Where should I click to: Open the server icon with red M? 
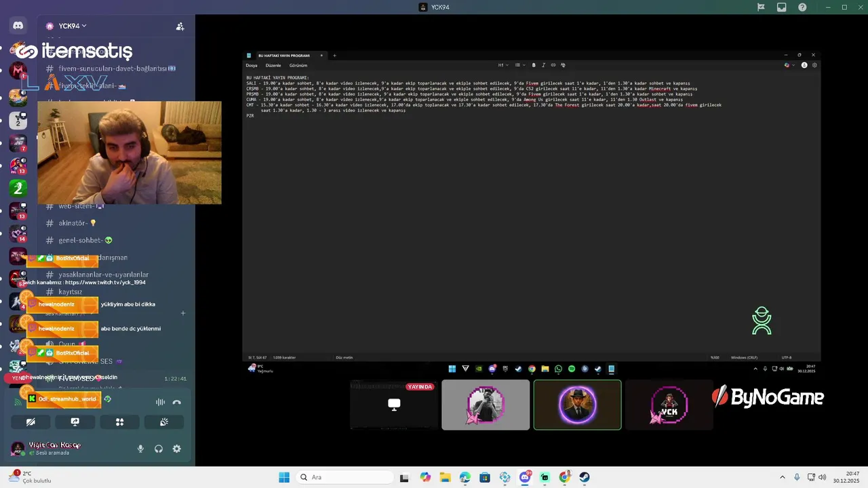click(18, 70)
